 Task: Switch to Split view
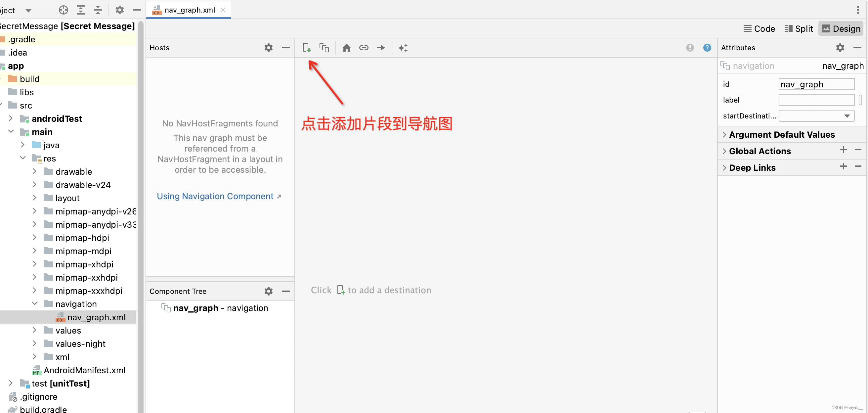pos(798,29)
